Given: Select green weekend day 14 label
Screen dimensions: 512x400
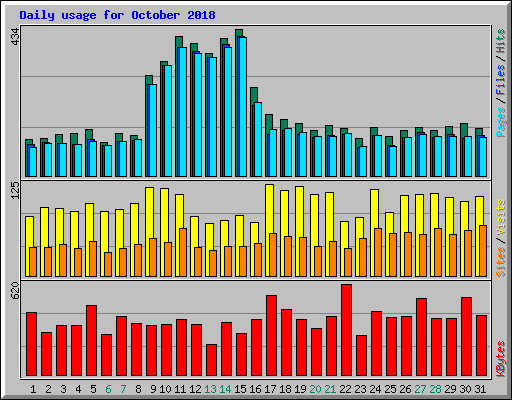Looking at the screenshot, I should [x=225, y=389].
